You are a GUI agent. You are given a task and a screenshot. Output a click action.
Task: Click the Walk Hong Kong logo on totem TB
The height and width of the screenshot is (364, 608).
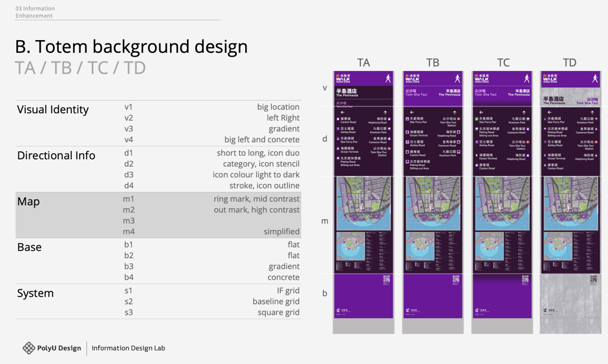[x=412, y=78]
